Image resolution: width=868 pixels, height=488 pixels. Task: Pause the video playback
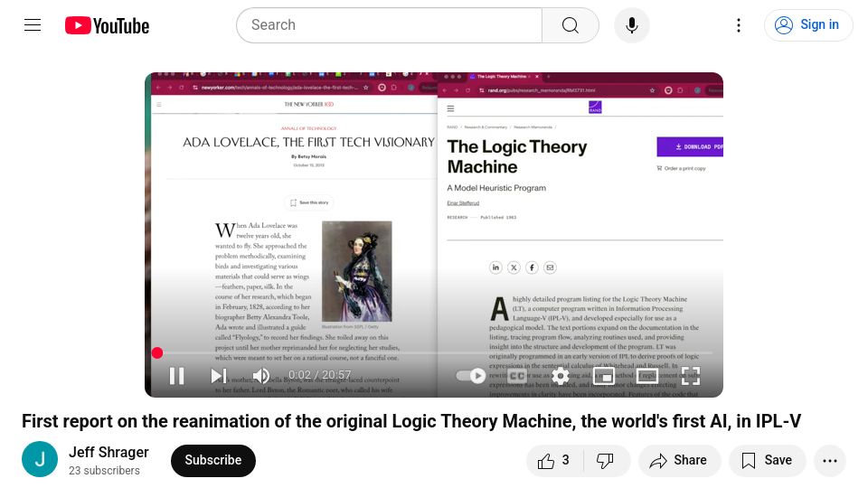[x=176, y=376]
